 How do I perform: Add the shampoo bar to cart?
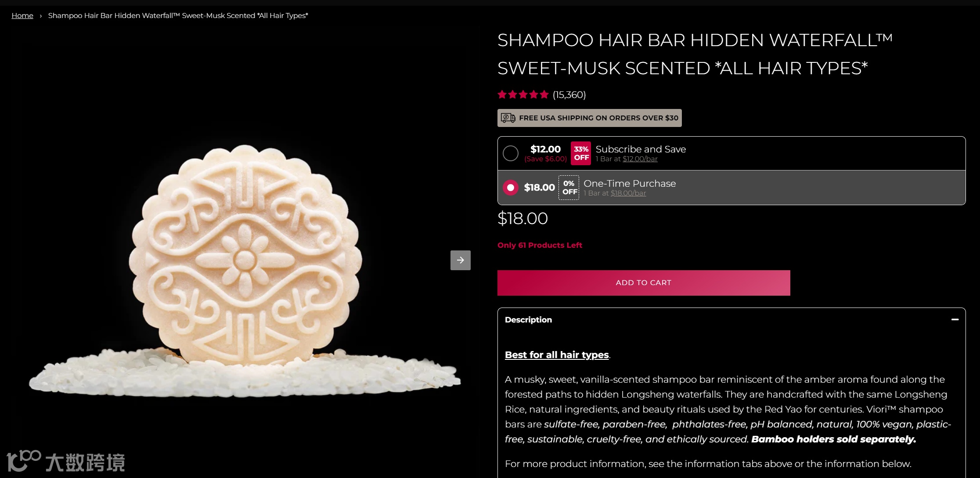tap(644, 283)
